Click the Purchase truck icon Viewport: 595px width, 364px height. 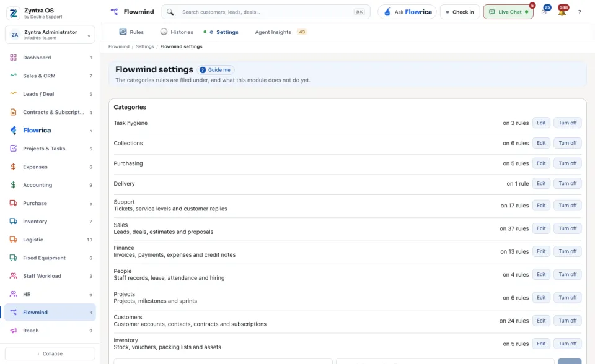point(13,203)
